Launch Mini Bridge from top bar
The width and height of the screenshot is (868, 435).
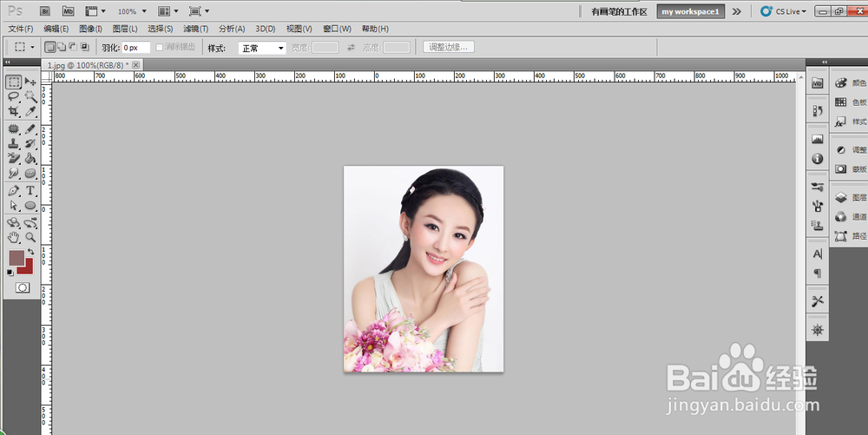point(68,11)
